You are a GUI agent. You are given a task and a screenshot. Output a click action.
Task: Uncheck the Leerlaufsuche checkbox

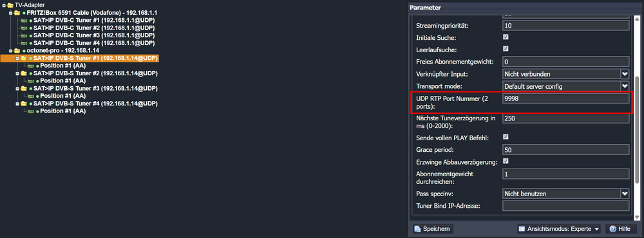pos(506,49)
